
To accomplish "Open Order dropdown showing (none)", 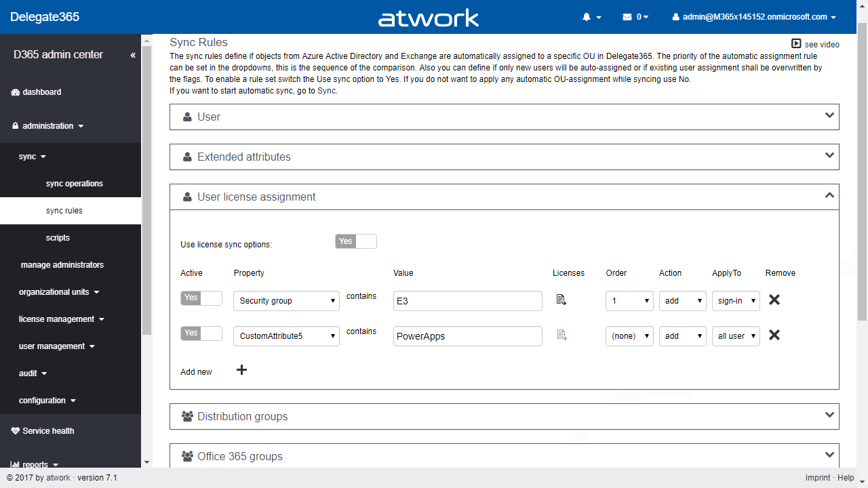I will click(629, 336).
